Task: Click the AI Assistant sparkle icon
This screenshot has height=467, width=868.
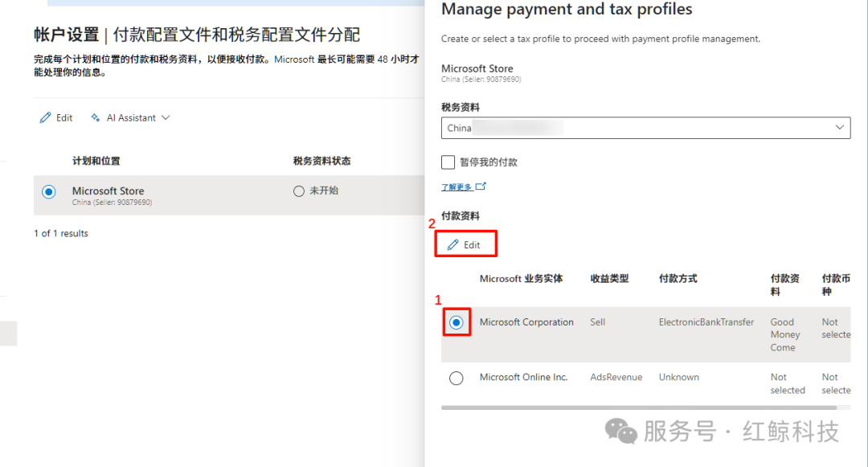Action: 96,118
